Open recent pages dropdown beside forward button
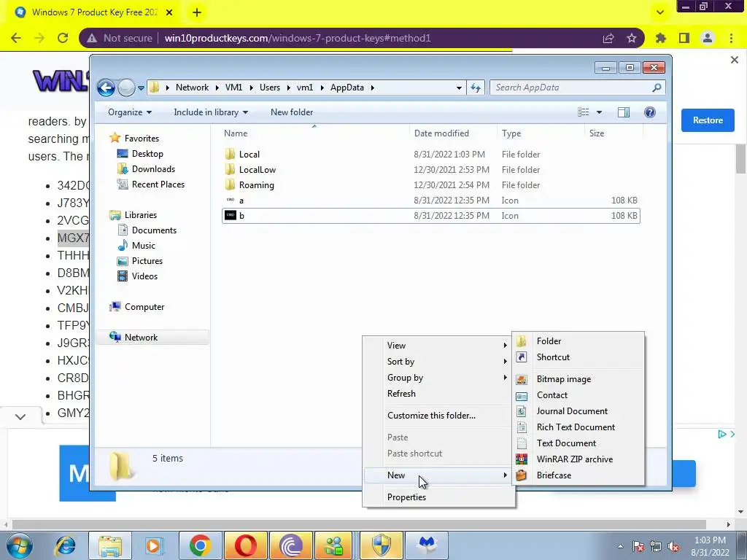 [141, 88]
